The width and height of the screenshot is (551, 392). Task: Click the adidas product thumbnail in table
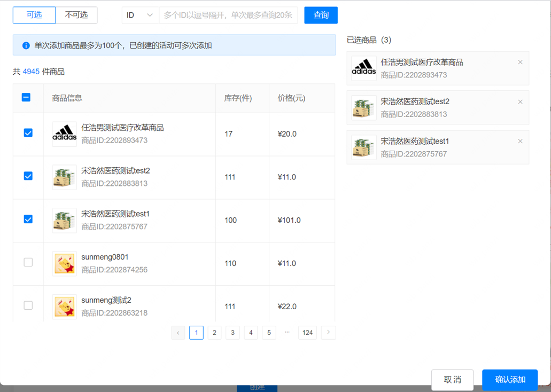(64, 134)
